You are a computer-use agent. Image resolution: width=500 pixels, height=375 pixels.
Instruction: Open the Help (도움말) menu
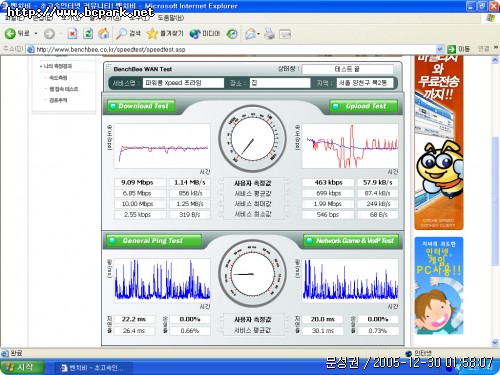click(x=170, y=18)
